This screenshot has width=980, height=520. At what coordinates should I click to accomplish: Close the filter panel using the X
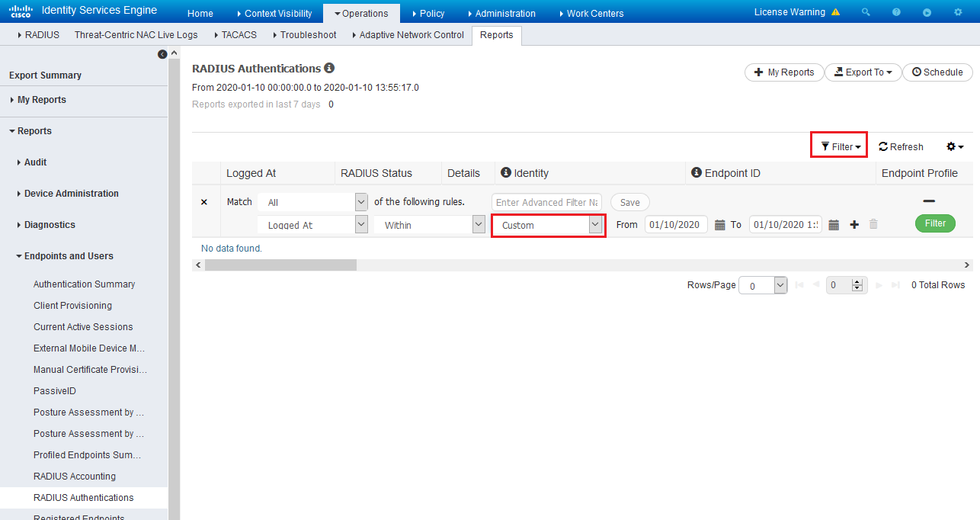203,201
